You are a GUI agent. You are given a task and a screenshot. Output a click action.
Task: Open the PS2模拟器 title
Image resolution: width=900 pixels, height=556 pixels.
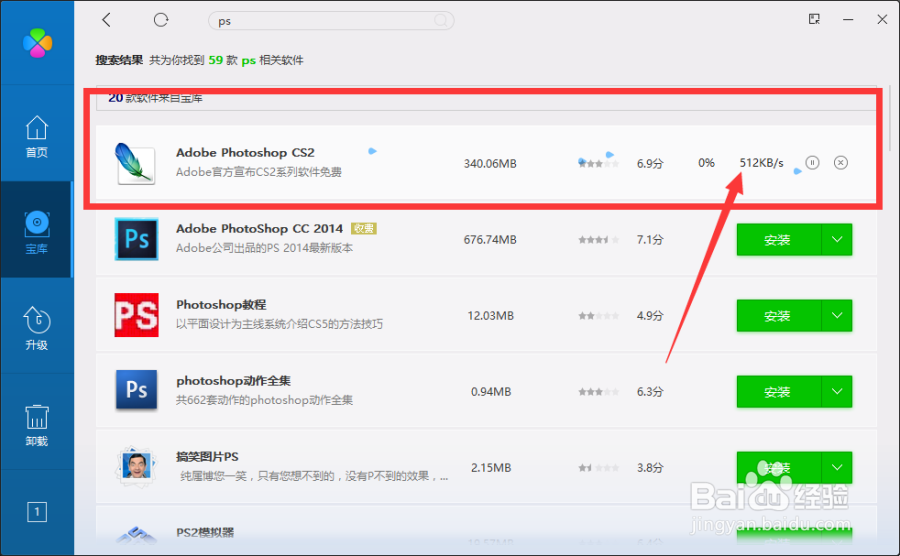pos(205,532)
